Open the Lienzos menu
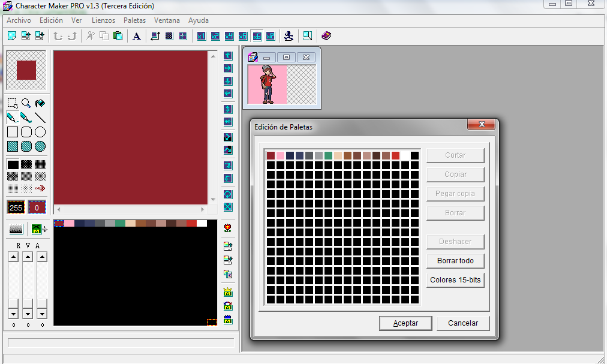Viewport: 607px width, 364px height. click(x=103, y=20)
